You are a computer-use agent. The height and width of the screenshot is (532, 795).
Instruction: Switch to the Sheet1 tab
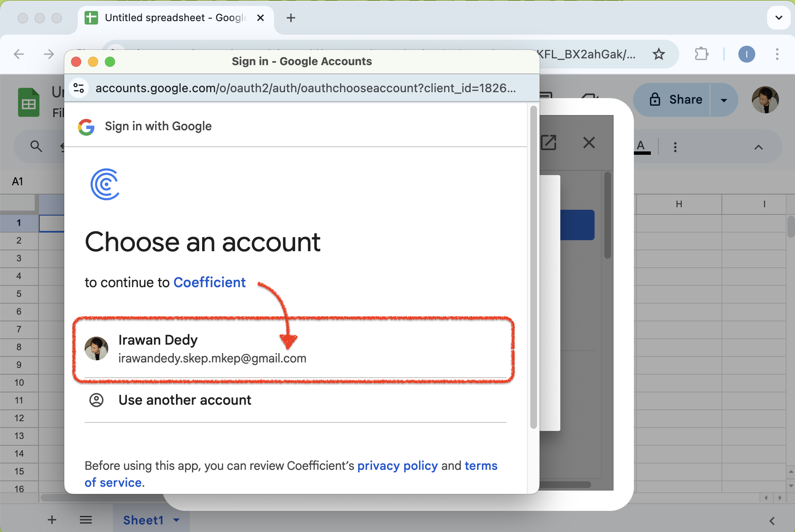(143, 520)
